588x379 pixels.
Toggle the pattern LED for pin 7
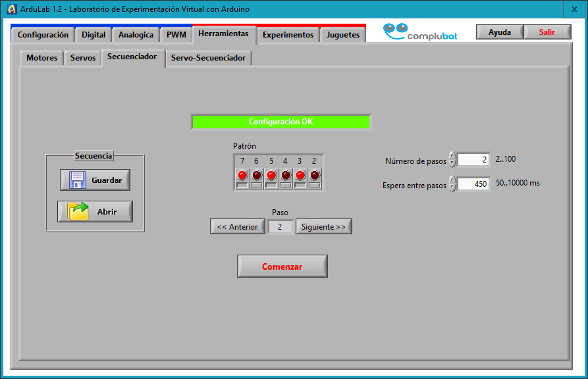click(x=242, y=175)
